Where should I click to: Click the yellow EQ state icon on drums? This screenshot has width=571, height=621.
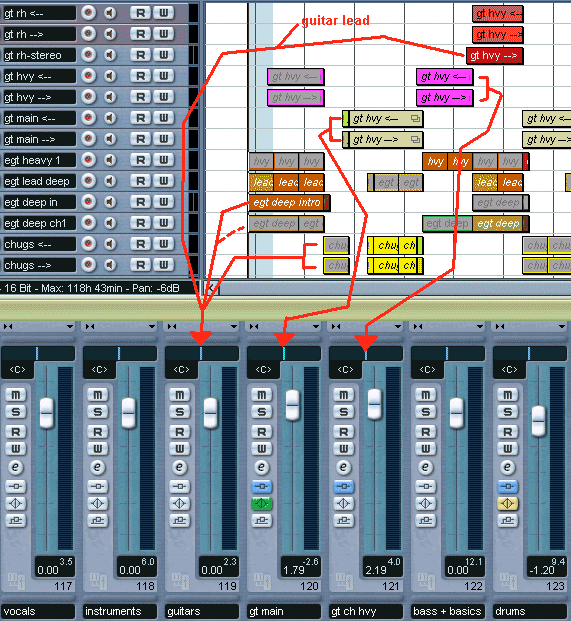[507, 503]
